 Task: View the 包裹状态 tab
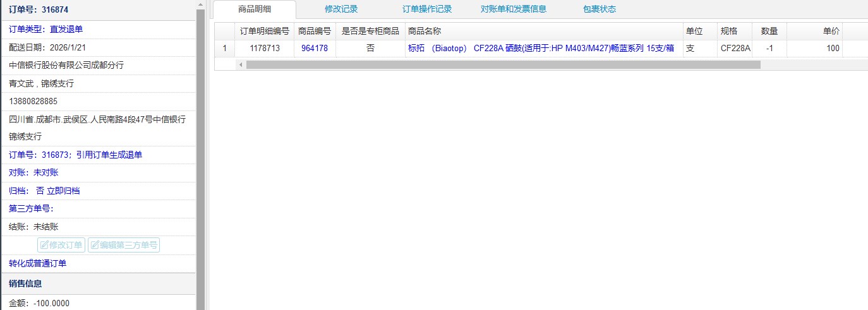pos(599,9)
